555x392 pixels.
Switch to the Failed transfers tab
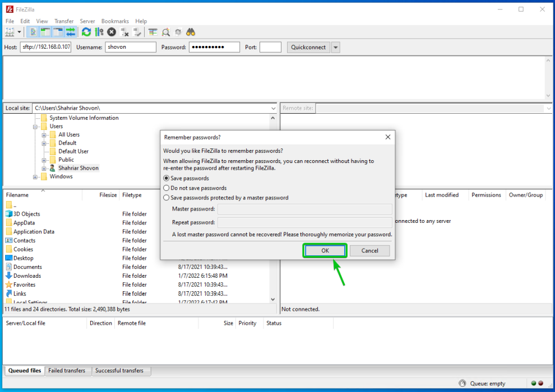click(x=67, y=371)
